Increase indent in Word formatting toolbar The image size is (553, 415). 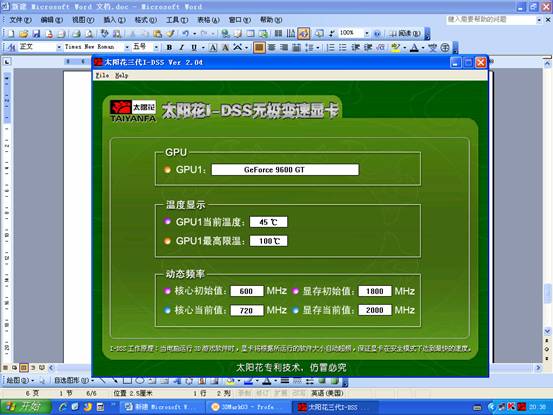(x=368, y=47)
